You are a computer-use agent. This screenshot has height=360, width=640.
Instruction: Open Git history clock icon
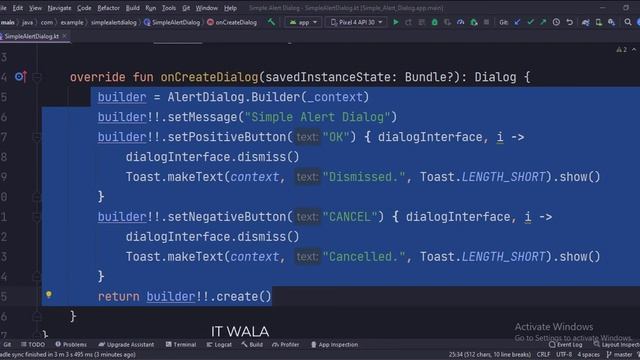(556, 22)
